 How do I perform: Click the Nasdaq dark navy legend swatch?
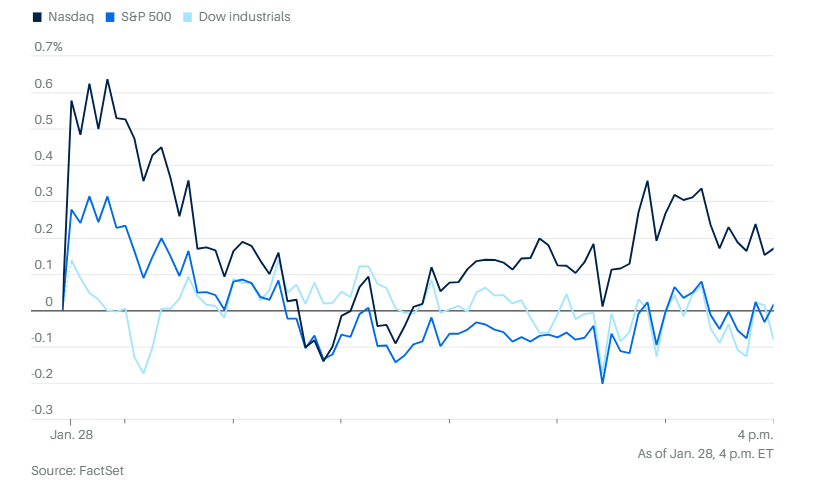pyautogui.click(x=37, y=17)
